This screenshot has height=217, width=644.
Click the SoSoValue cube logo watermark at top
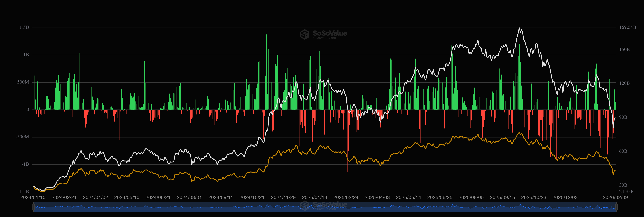[305, 34]
